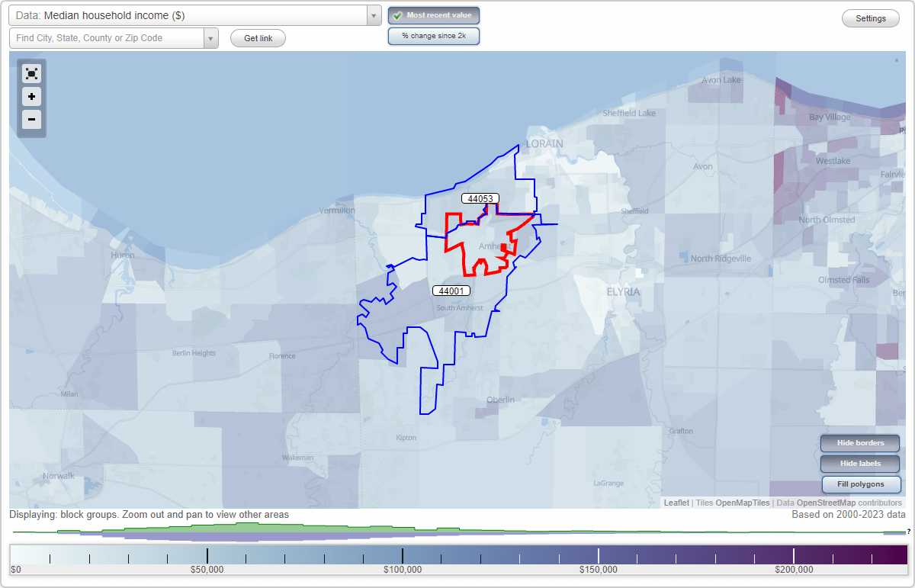915x588 pixels.
Task: Enable the Most recent value option
Action: click(x=434, y=15)
